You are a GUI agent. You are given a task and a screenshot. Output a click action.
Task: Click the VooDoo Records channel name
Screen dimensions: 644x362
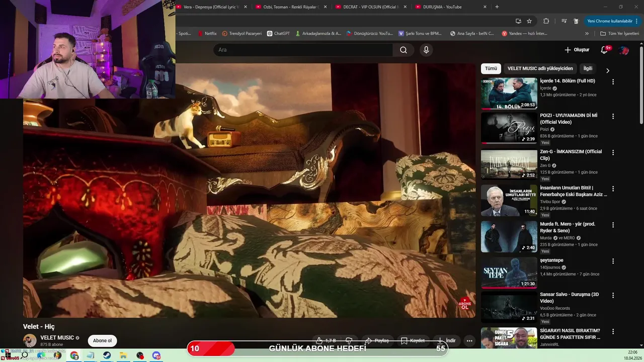point(555,308)
